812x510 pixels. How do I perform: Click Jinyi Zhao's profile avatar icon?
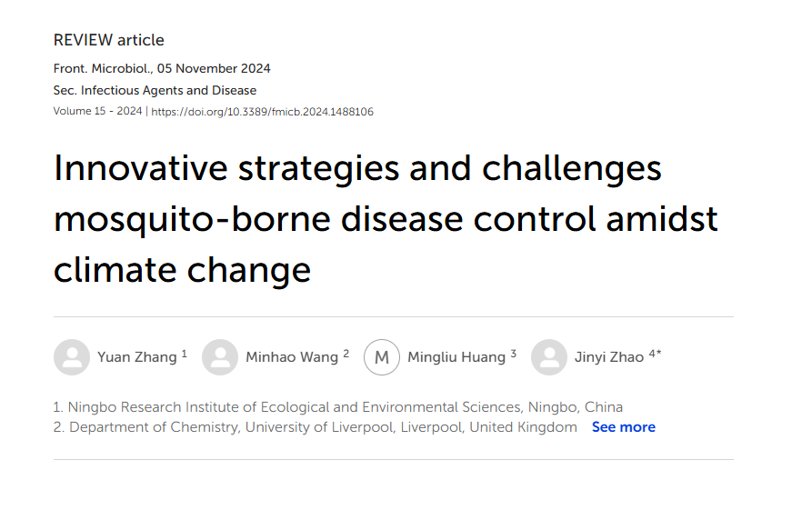(x=549, y=357)
